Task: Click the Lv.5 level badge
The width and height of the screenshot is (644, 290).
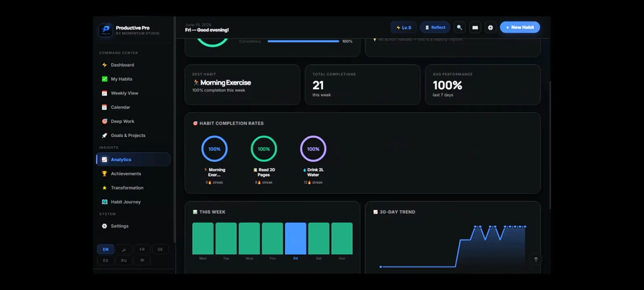Action: [x=404, y=27]
